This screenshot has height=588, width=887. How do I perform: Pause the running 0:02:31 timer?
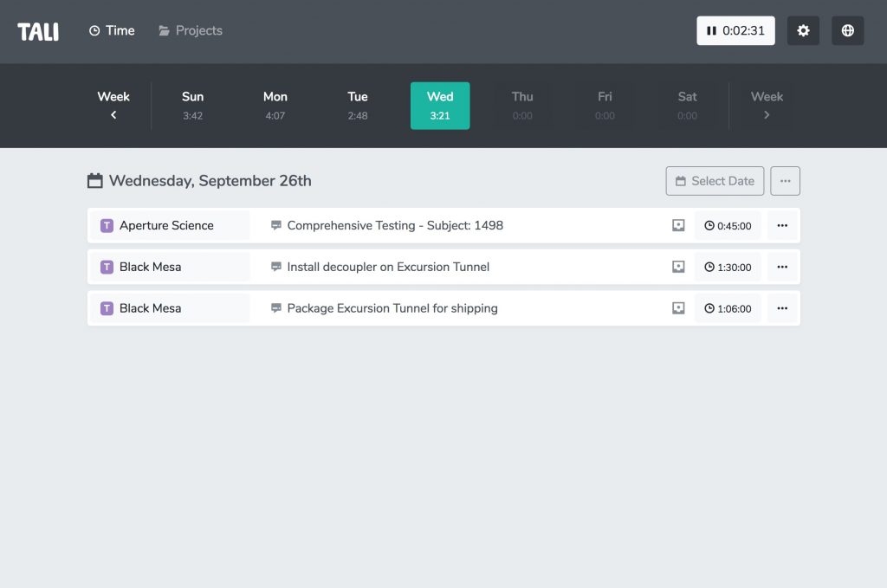[x=711, y=30]
